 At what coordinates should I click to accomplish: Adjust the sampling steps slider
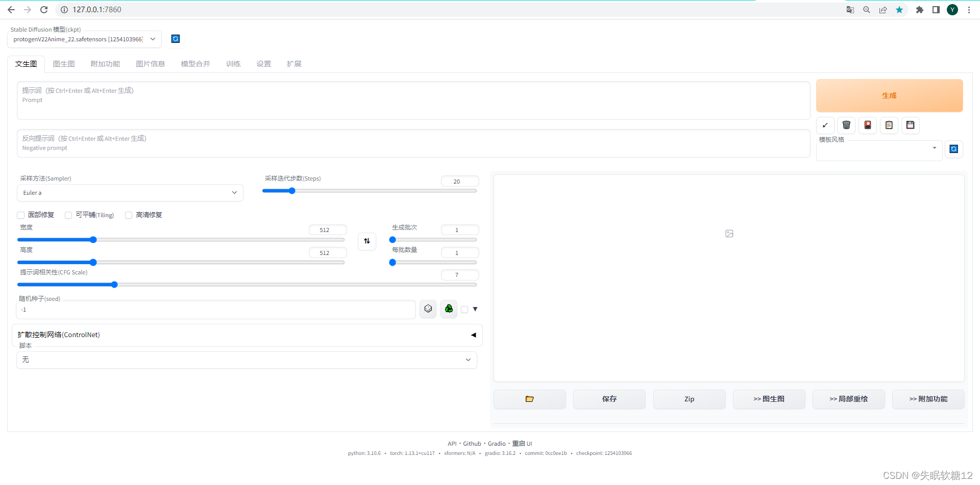370,191
